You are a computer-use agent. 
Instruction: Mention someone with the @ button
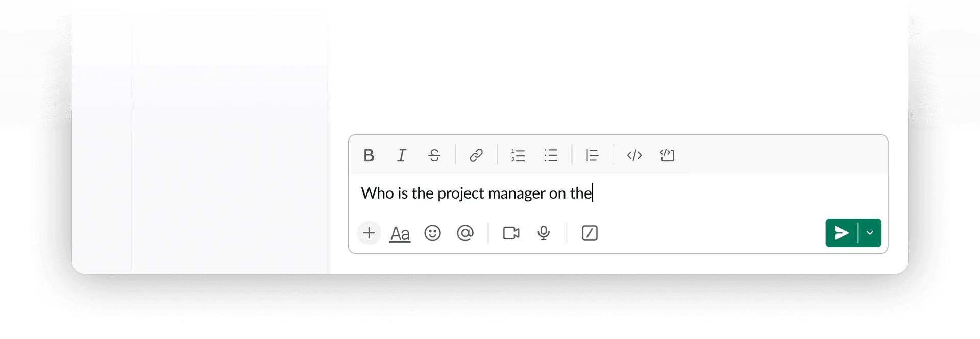click(465, 233)
